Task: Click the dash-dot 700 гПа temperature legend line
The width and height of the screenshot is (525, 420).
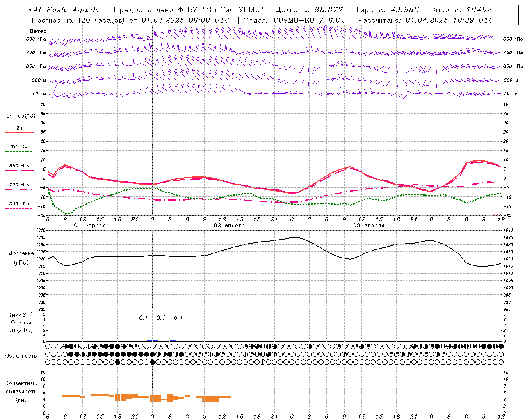Action: point(18,189)
